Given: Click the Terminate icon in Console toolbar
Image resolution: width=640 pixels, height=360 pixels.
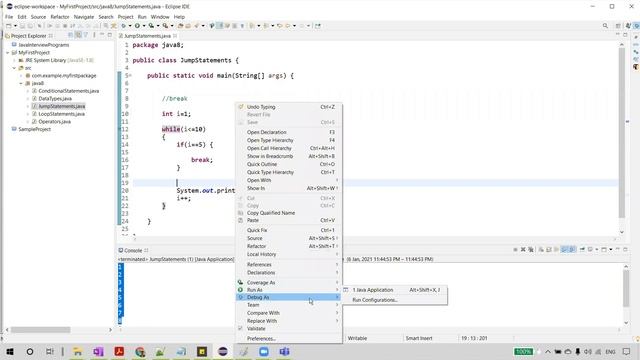Looking at the screenshot, I should (x=516, y=249).
